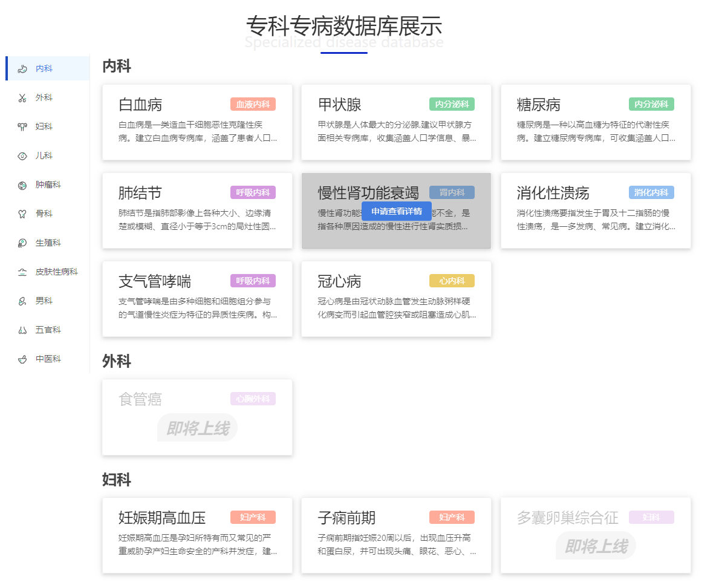
Task: Select the scissors icon for 外科
Action: [x=22, y=98]
